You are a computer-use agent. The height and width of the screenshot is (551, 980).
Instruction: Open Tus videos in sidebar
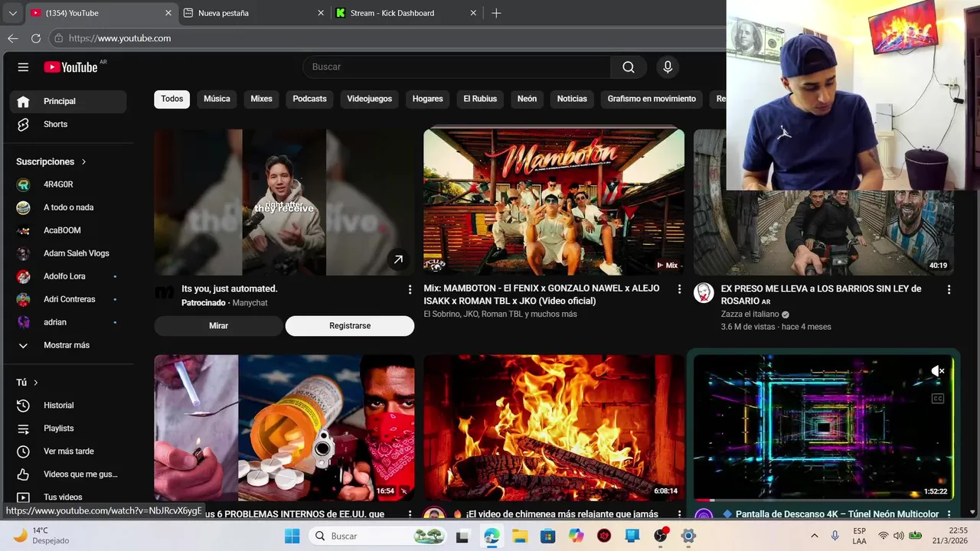click(68, 497)
